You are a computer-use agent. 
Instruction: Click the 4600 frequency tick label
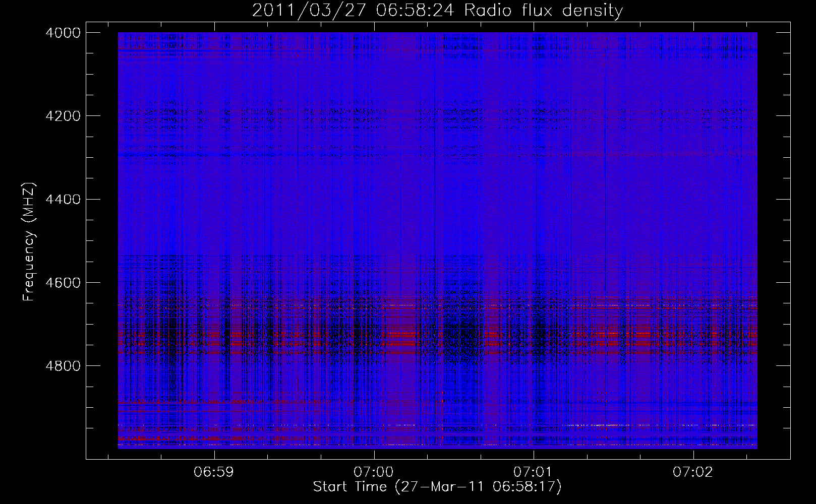[x=63, y=283]
